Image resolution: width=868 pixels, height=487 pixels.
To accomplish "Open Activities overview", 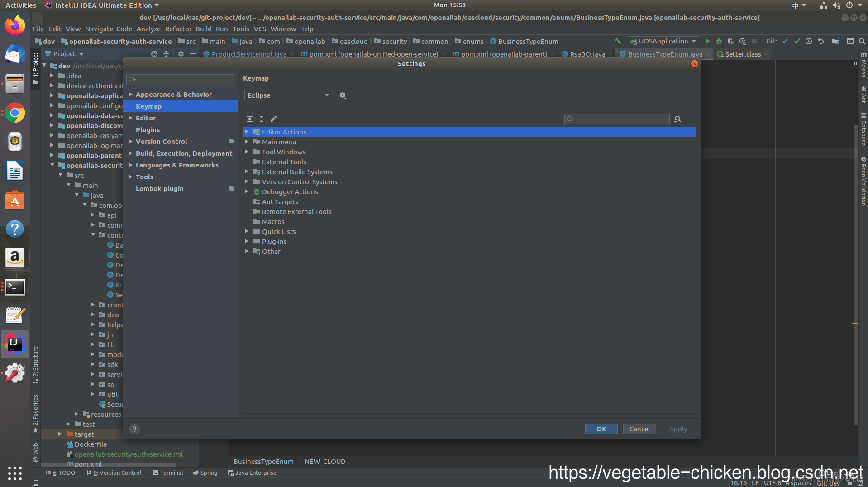I will (x=21, y=5).
